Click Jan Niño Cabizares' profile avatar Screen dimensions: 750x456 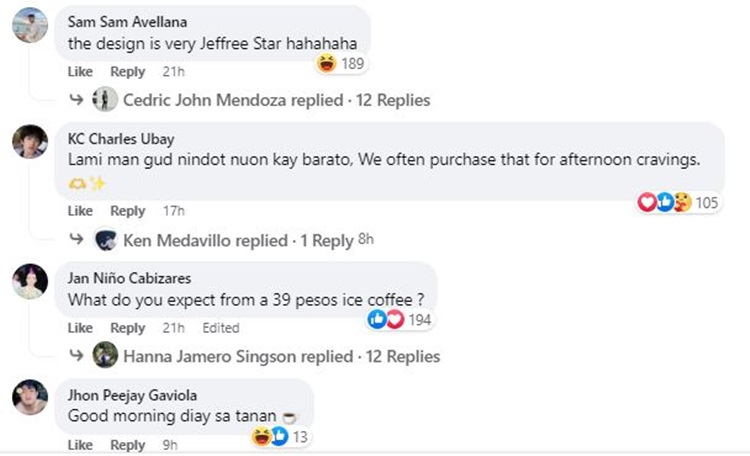point(30,281)
